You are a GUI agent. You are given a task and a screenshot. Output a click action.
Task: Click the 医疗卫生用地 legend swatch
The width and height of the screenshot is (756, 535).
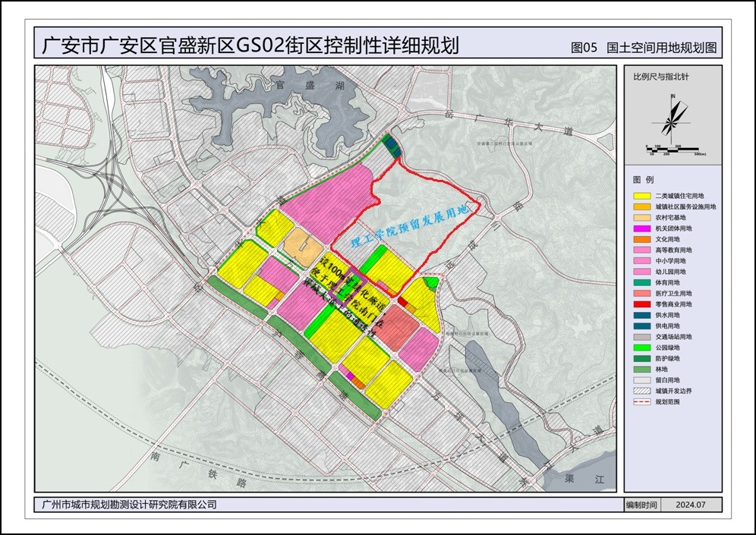click(x=641, y=294)
